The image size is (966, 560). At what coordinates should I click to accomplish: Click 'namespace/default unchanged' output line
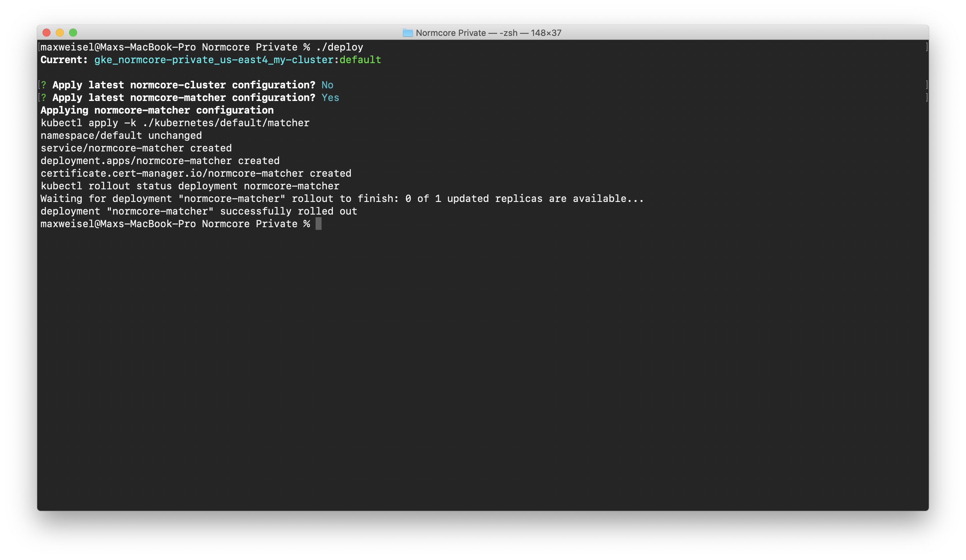point(121,136)
